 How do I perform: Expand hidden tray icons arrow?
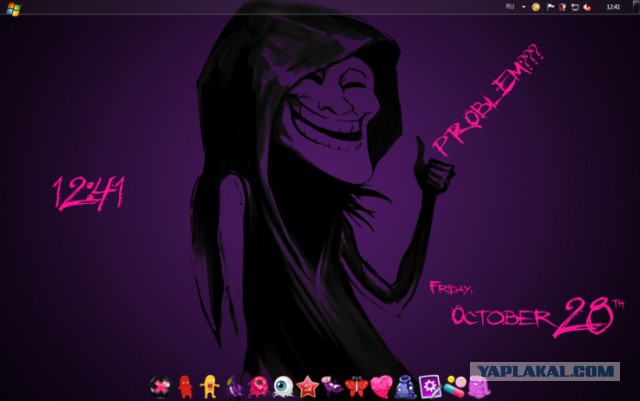pos(524,7)
